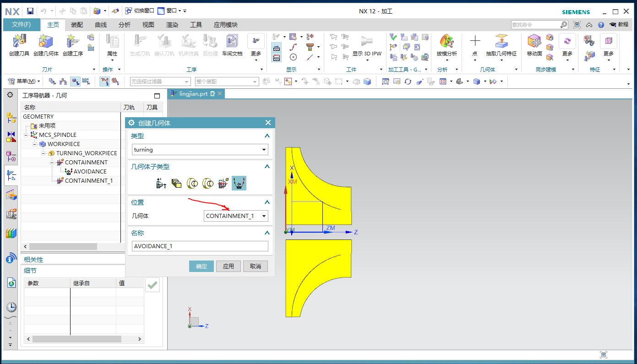Image resolution: width=637 pixels, height=364 pixels.
Task: Collapse the TURNING_WORKPIECE tree node
Action: click(44, 153)
